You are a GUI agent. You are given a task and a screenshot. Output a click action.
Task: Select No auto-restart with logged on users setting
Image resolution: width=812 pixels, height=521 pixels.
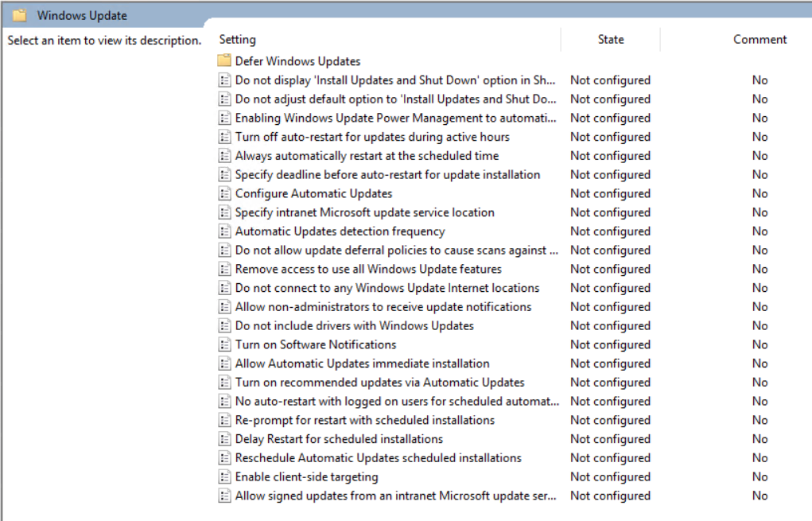(x=397, y=402)
